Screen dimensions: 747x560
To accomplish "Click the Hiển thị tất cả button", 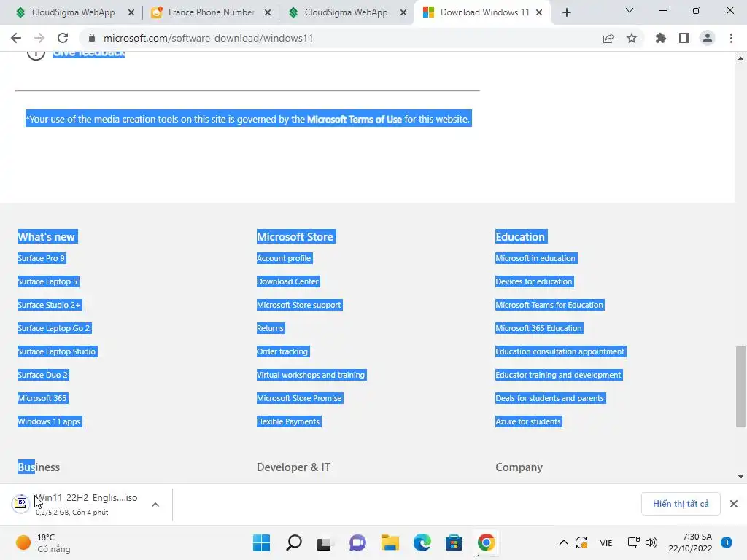I will [x=681, y=504].
